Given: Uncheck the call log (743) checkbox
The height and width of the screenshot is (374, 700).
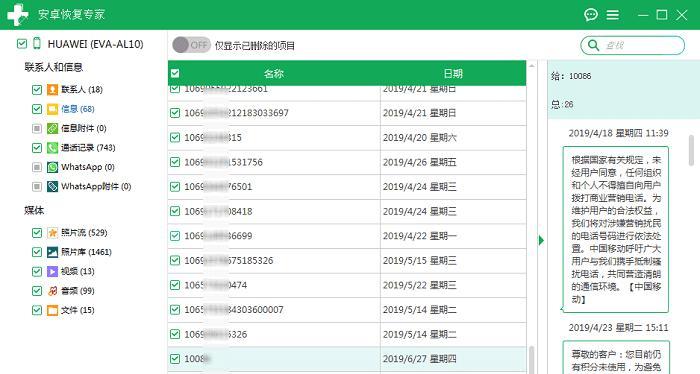Looking at the screenshot, I should 37,148.
